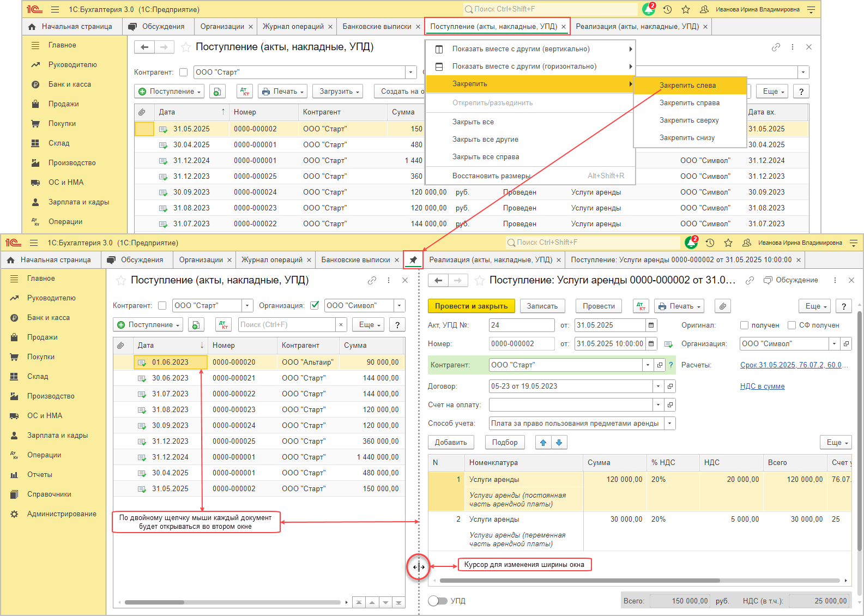This screenshot has width=864, height=616.
Task: Open Руководителю section in lower sidebar
Action: (x=51, y=298)
